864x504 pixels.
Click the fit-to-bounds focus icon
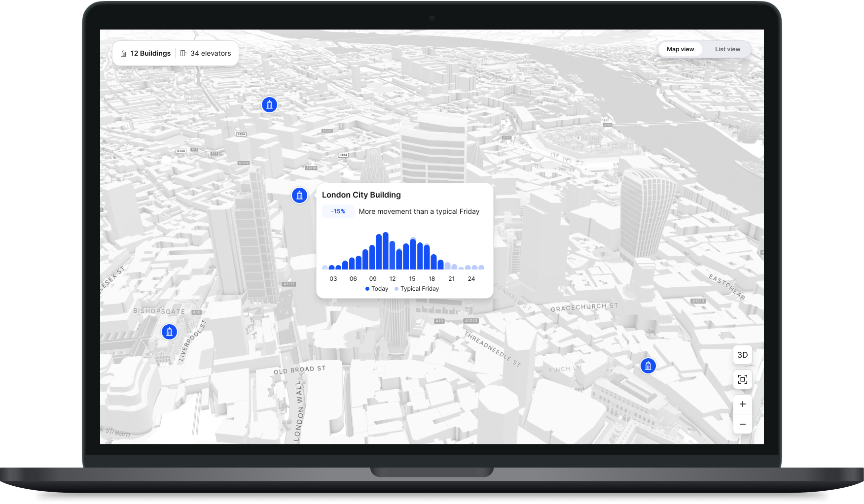coord(742,379)
